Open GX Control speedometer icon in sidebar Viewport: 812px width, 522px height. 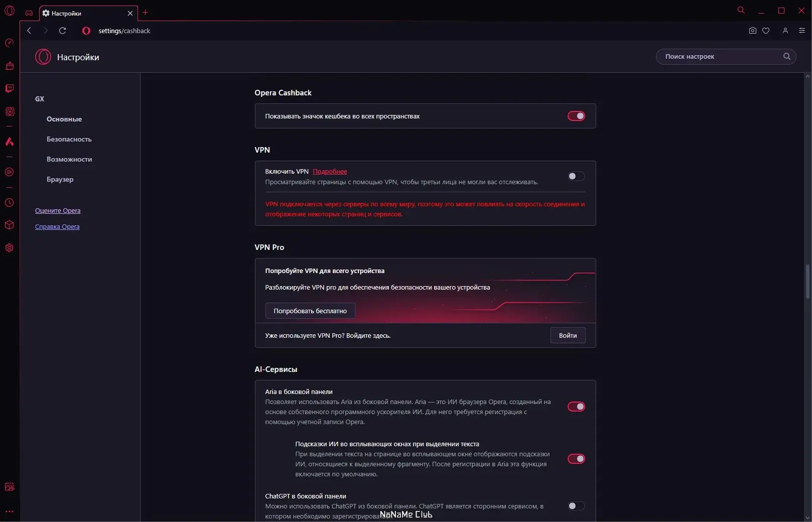(x=9, y=43)
